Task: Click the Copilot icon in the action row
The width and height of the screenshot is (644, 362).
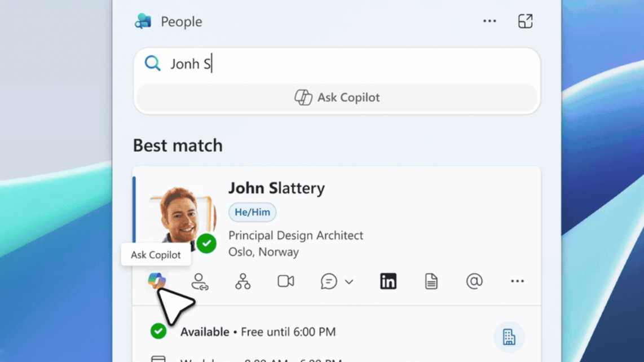Action: [x=157, y=280]
